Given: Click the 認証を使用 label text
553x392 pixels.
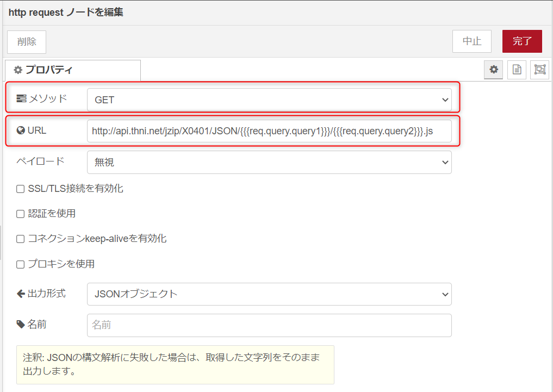Looking at the screenshot, I should pyautogui.click(x=52, y=214).
